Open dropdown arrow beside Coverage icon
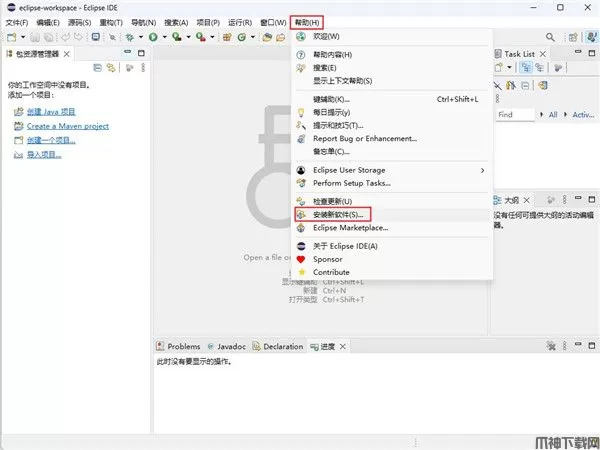The image size is (600, 450). pos(188,37)
